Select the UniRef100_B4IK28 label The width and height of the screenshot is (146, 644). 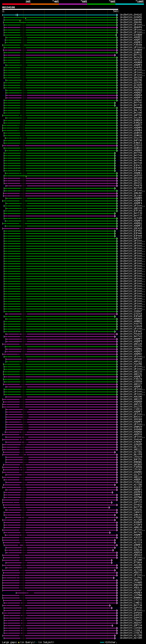tap(131, 58)
